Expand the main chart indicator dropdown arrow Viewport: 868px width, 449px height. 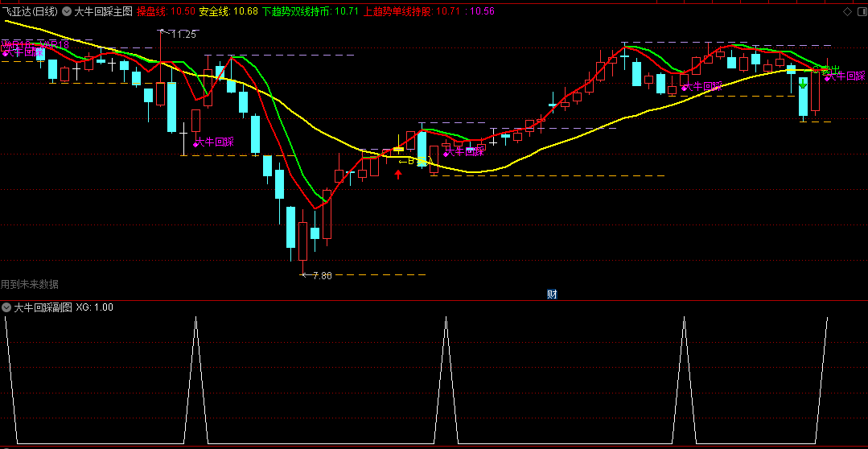[x=67, y=11]
